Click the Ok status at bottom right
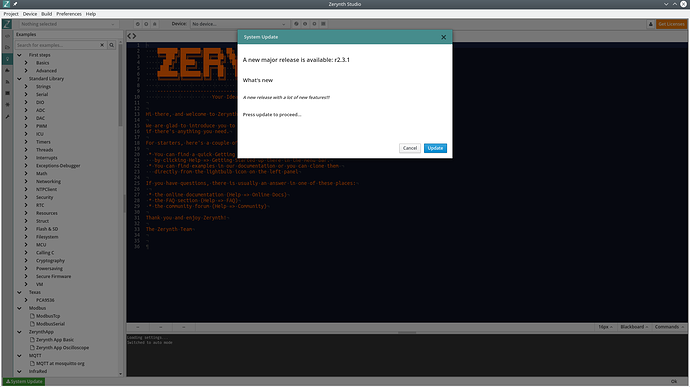This screenshot has width=690, height=387. click(674, 381)
